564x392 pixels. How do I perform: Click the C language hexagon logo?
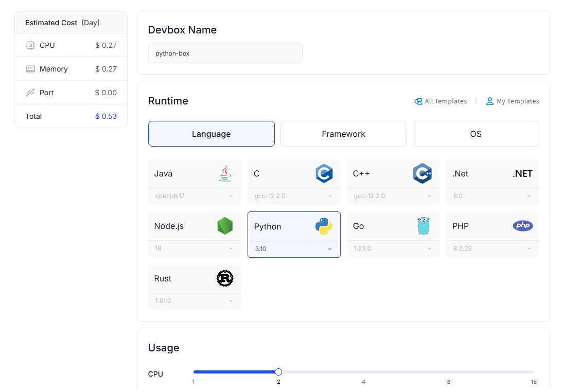point(324,173)
